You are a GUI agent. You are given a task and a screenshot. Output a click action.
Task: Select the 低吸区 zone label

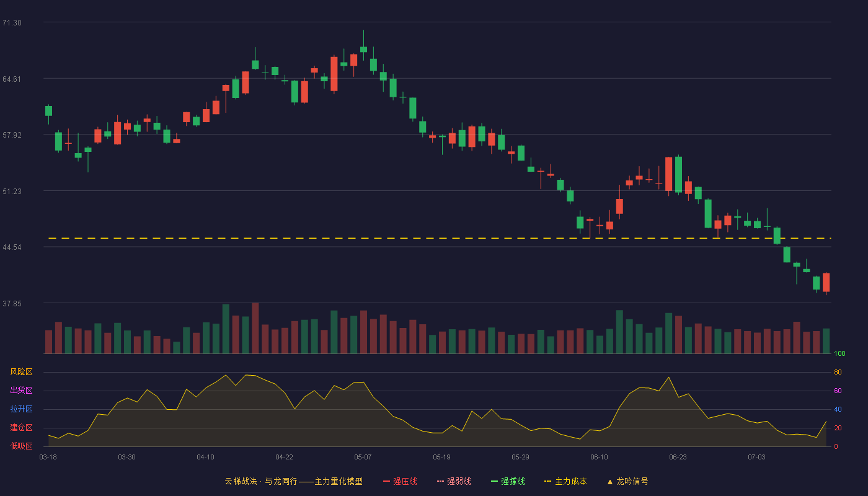click(21, 446)
